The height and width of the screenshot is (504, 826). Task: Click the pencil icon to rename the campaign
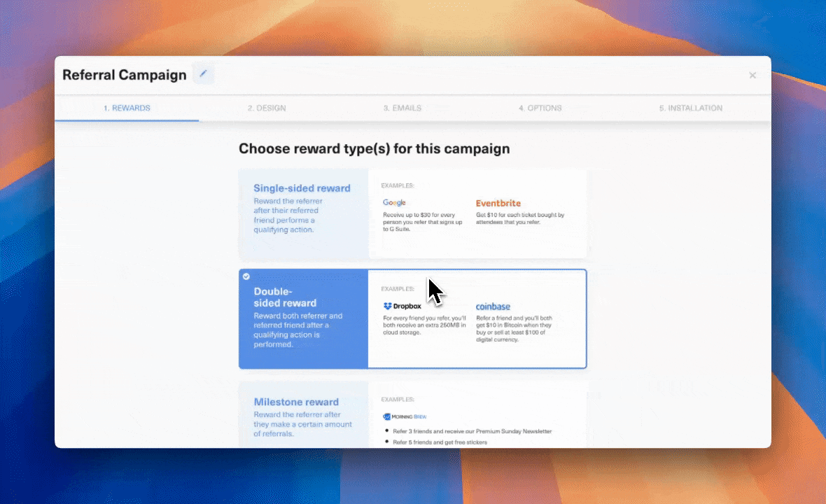click(x=204, y=73)
